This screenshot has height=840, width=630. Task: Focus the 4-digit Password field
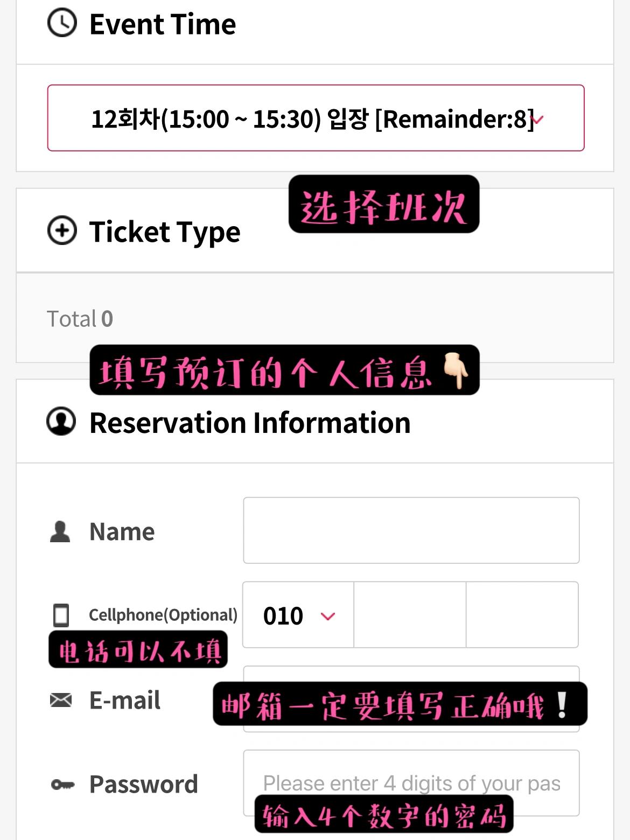pyautogui.click(x=411, y=783)
